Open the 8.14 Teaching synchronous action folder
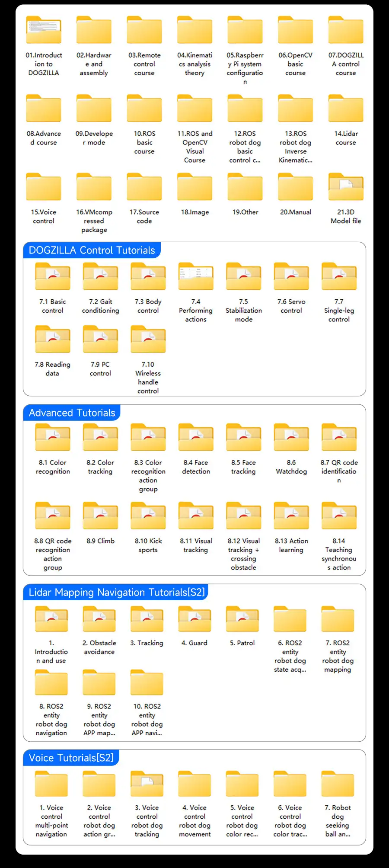The height and width of the screenshot is (868, 389). coord(339,516)
